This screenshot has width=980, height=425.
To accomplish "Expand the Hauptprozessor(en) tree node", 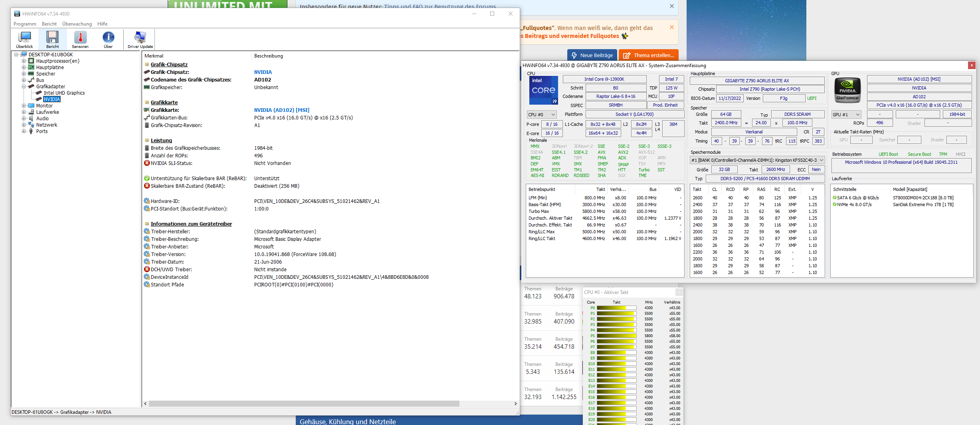I will pyautogui.click(x=24, y=61).
